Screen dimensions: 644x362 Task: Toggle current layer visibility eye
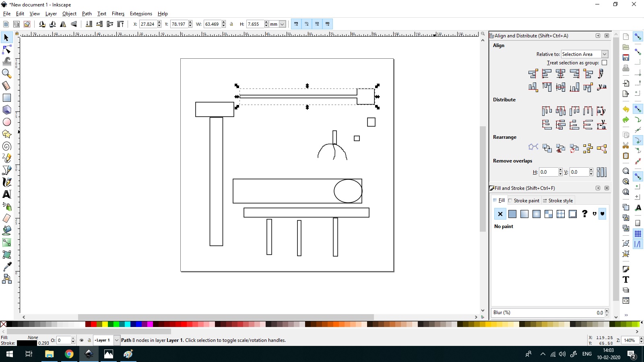point(82,340)
